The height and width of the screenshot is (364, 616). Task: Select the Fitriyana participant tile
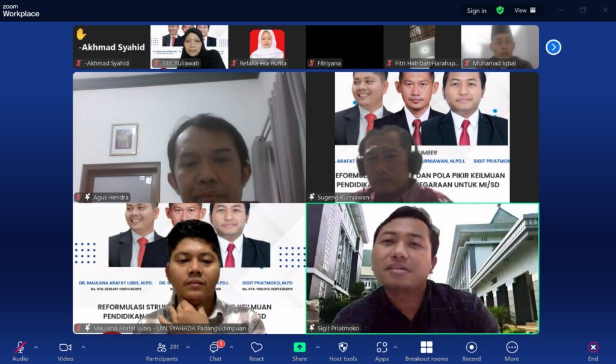pos(344,47)
